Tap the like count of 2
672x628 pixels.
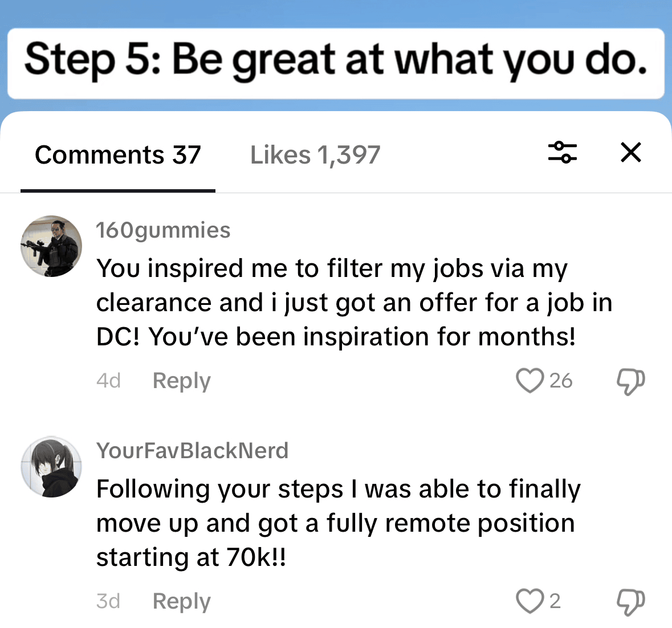pyautogui.click(x=555, y=601)
